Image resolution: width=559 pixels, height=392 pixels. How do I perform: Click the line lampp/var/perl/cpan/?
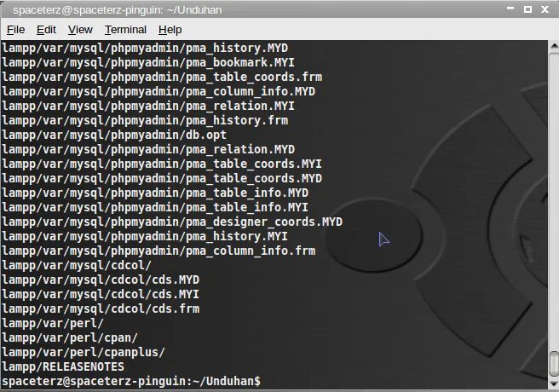point(70,337)
